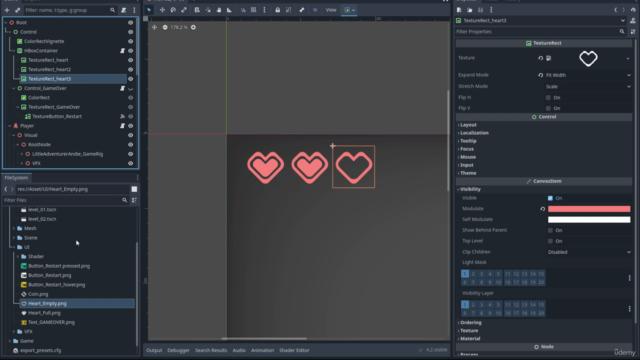Show the Control_GameOver node
This screenshot has height=360, width=640.
pos(131,88)
